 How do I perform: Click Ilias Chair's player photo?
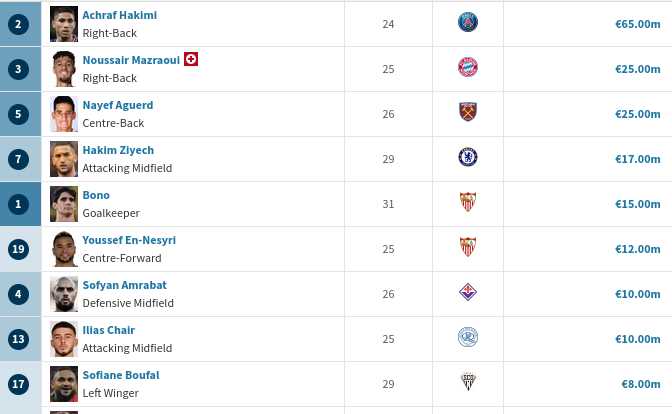(x=64, y=339)
